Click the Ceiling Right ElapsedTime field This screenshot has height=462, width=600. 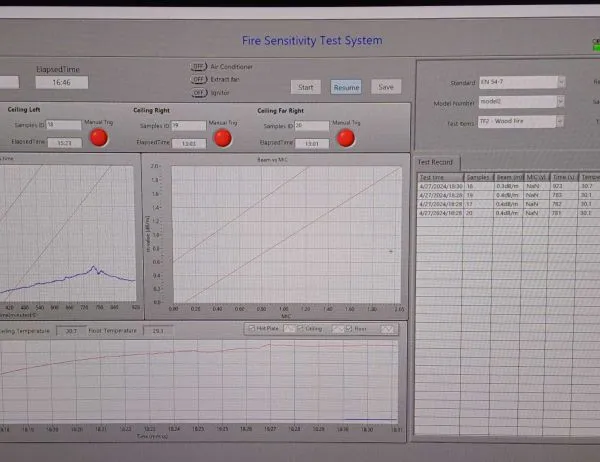189,144
